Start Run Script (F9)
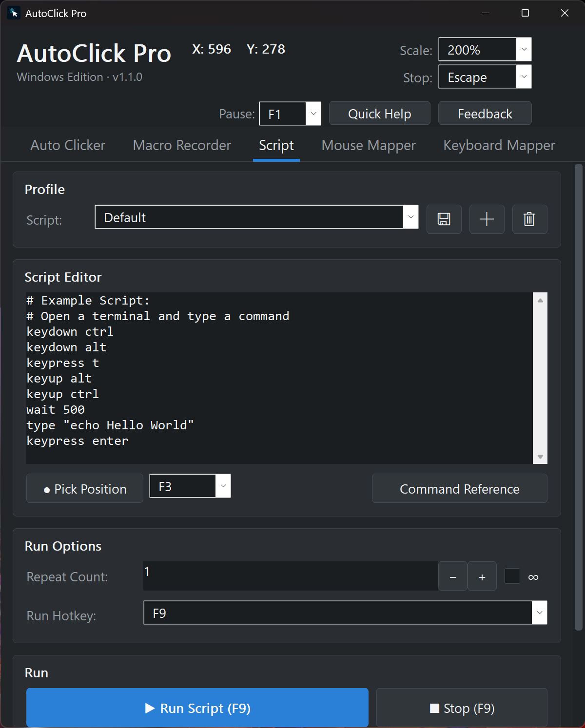 click(197, 708)
